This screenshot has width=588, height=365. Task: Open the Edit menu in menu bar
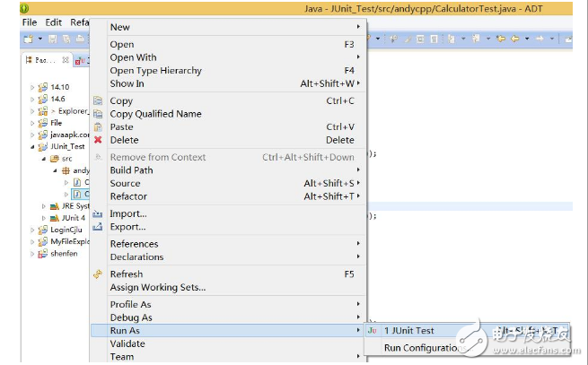click(54, 22)
